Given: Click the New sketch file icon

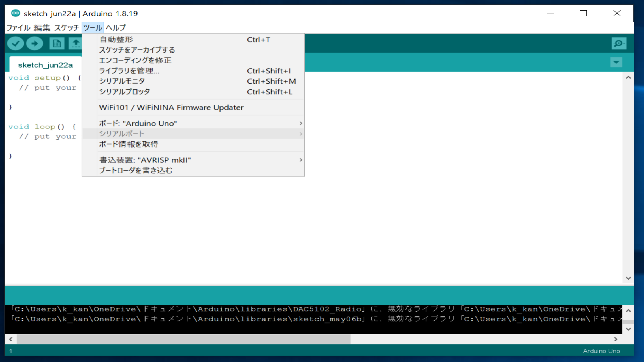Looking at the screenshot, I should (x=57, y=43).
